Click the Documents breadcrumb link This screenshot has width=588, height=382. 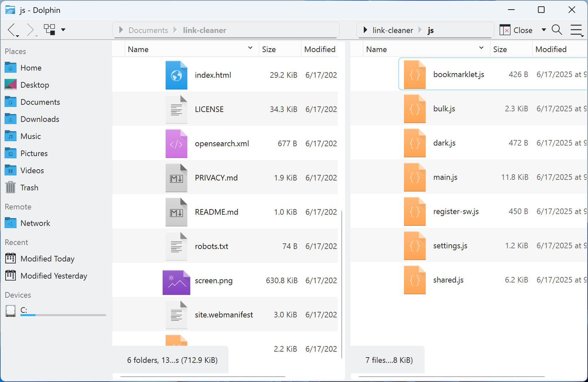tap(148, 30)
